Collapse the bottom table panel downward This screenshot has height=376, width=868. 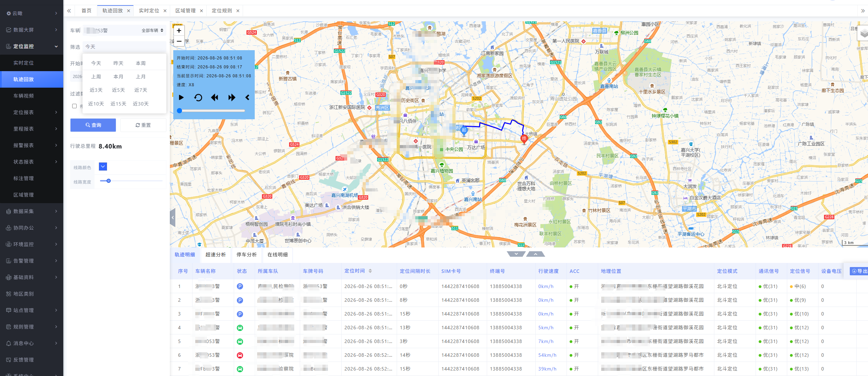pos(516,254)
